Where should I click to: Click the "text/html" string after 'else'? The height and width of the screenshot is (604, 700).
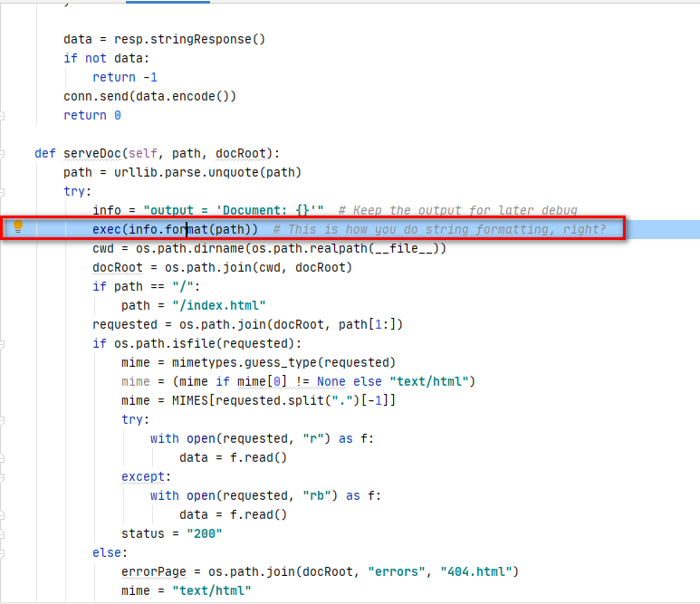(429, 381)
